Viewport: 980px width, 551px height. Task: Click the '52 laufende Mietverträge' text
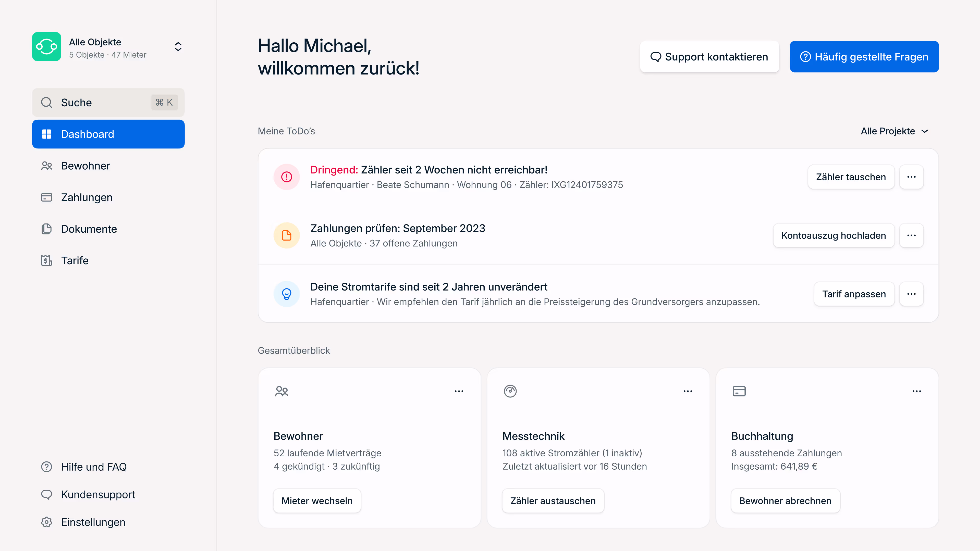[x=327, y=453]
